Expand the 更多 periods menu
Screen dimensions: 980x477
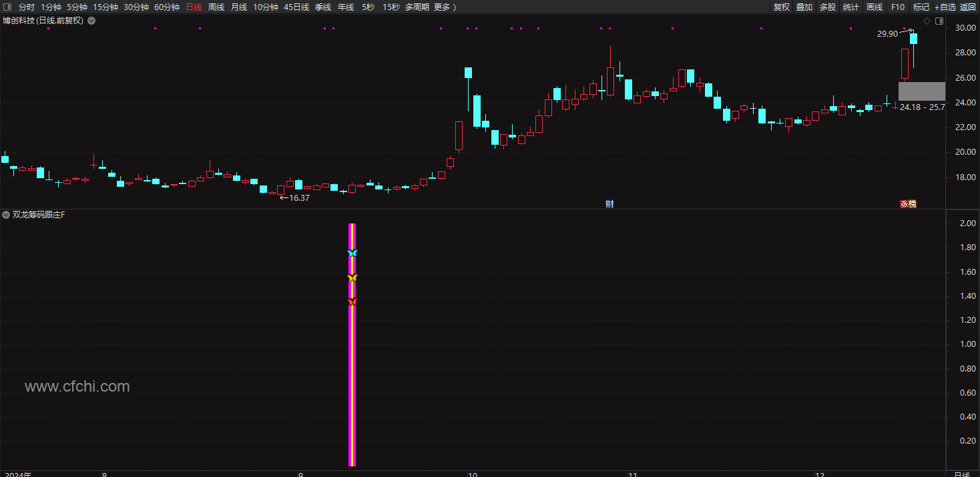(445, 7)
